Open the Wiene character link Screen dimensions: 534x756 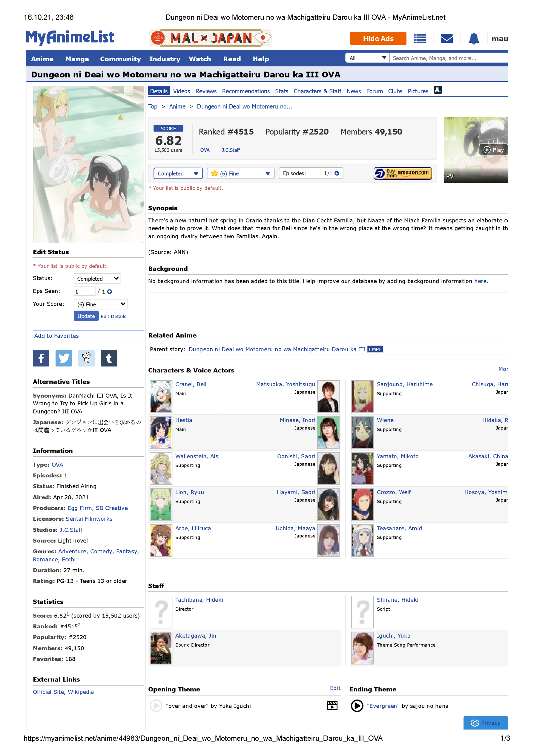[385, 420]
